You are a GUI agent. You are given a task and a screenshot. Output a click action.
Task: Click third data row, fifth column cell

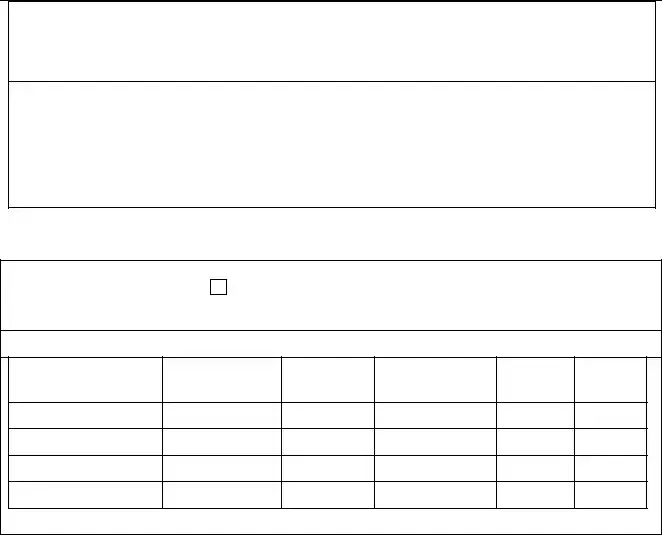[535, 468]
